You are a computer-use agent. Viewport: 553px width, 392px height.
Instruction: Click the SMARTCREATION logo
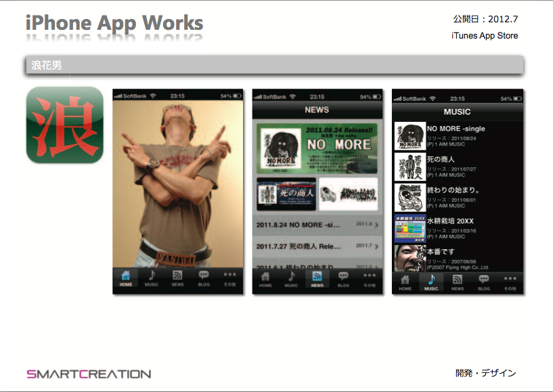click(89, 374)
